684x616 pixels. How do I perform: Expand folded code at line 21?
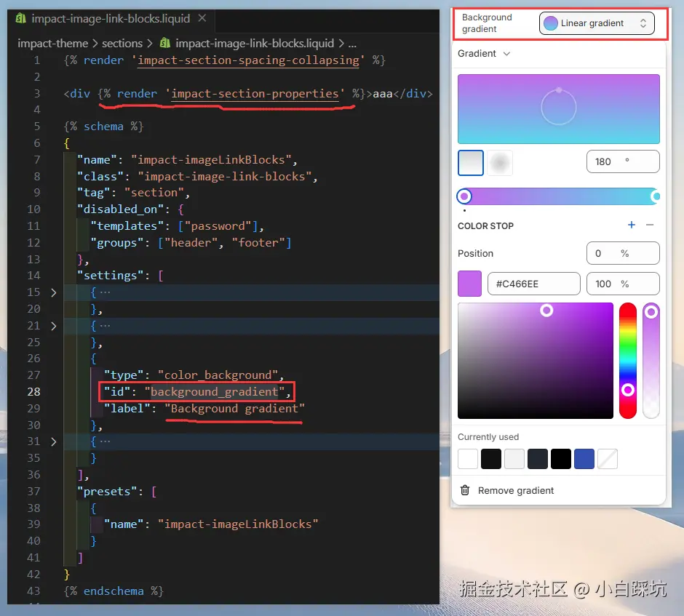point(54,326)
